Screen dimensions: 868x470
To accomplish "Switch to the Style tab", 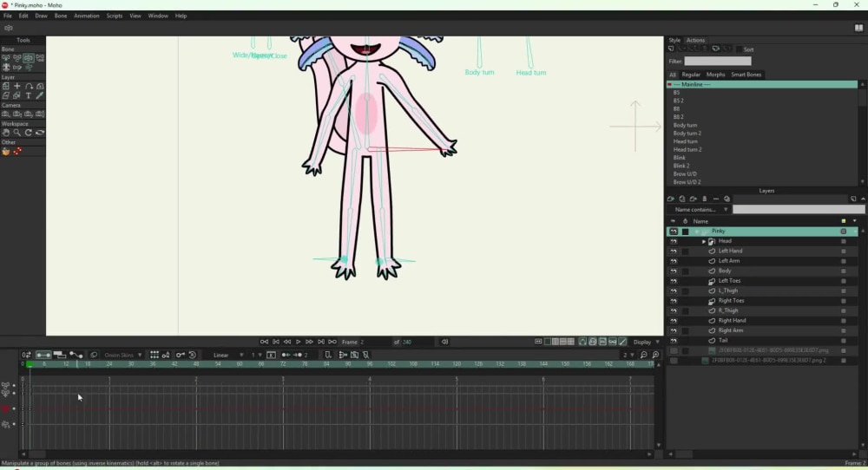I will [x=674, y=40].
